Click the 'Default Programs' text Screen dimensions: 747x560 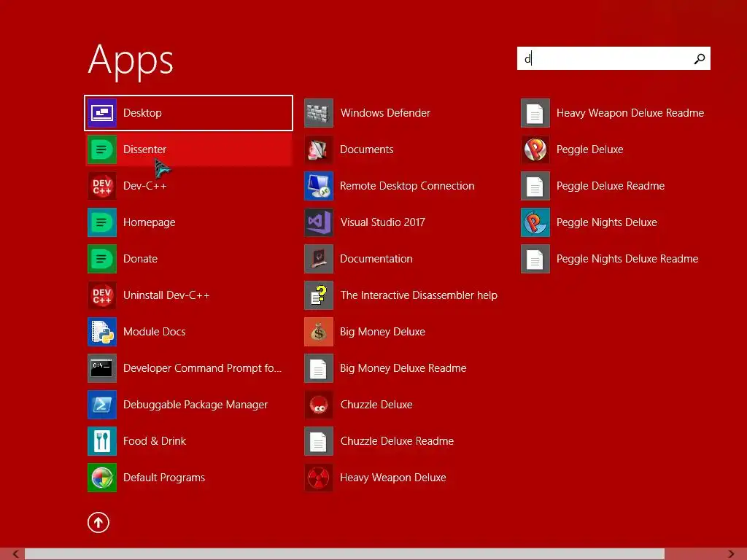click(x=164, y=478)
